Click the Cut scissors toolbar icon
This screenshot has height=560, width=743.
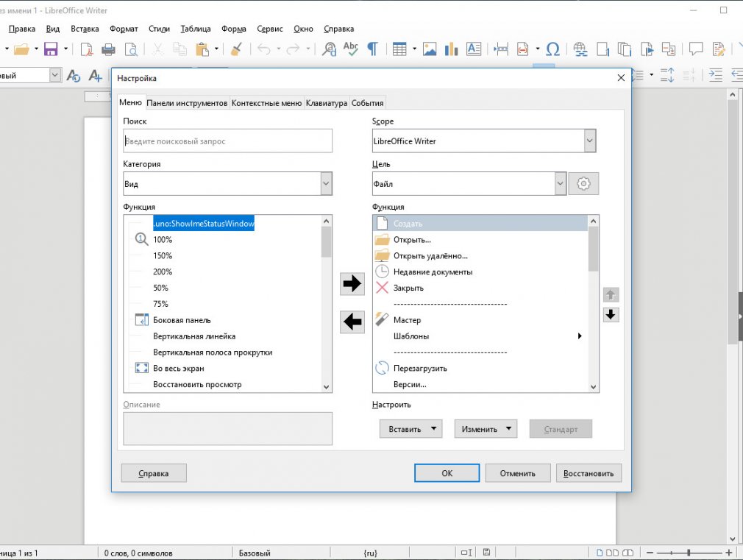coord(157,49)
